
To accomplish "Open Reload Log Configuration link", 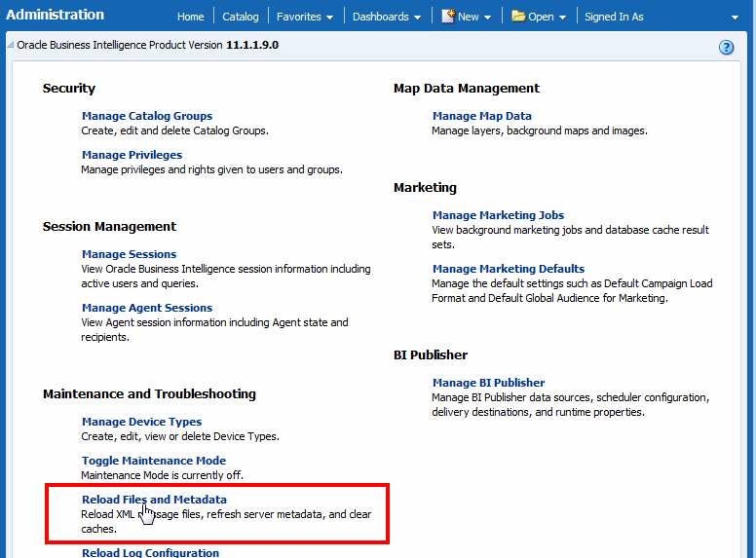I will [x=150, y=552].
